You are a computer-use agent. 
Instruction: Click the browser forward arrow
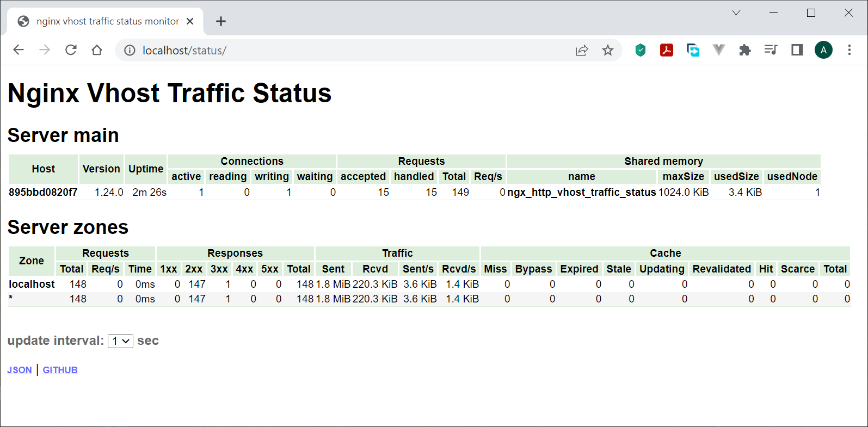pos(45,50)
